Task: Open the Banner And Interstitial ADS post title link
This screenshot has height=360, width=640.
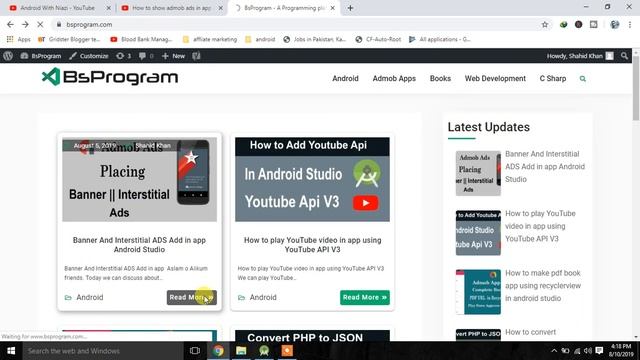Action: (x=139, y=245)
